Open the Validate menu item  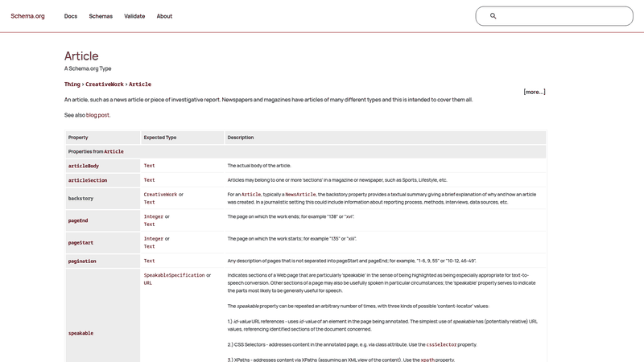134,16
